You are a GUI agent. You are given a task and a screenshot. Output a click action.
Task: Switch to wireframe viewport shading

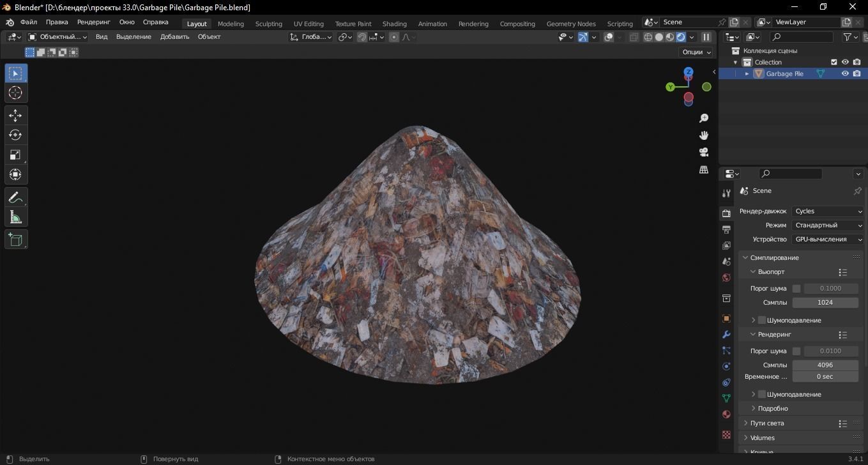[648, 37]
